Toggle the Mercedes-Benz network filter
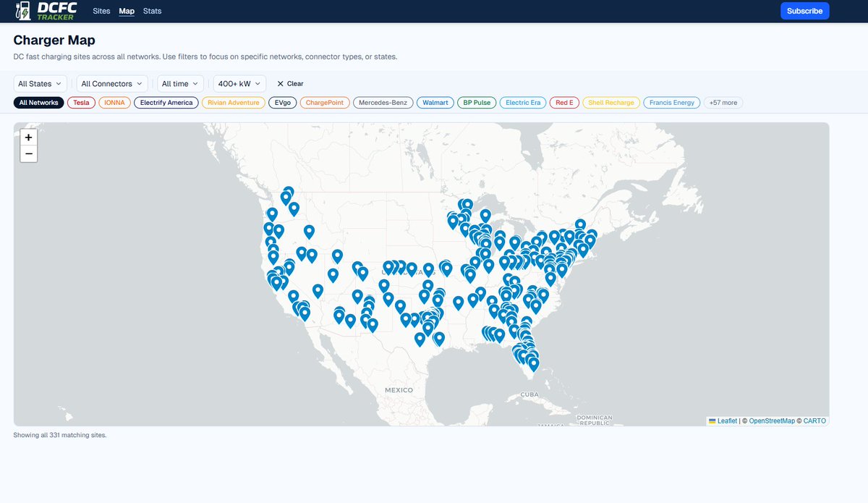The height and width of the screenshot is (503, 868). pyautogui.click(x=383, y=103)
